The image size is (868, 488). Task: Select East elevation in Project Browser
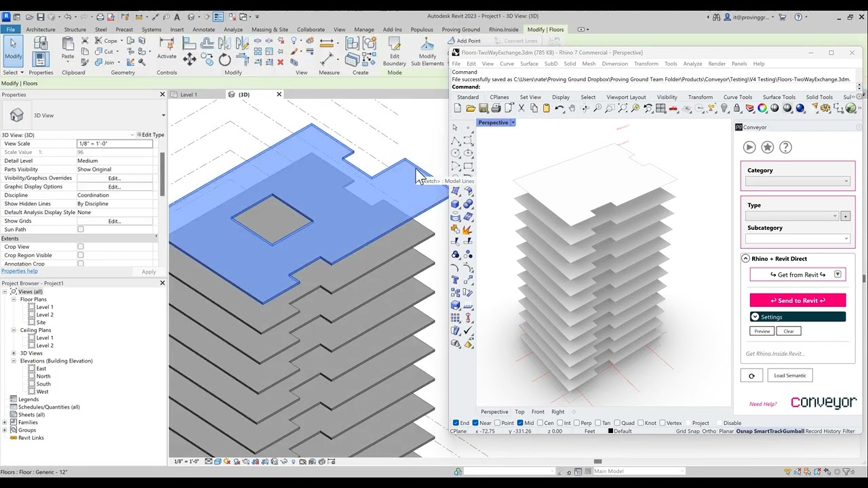click(x=41, y=369)
